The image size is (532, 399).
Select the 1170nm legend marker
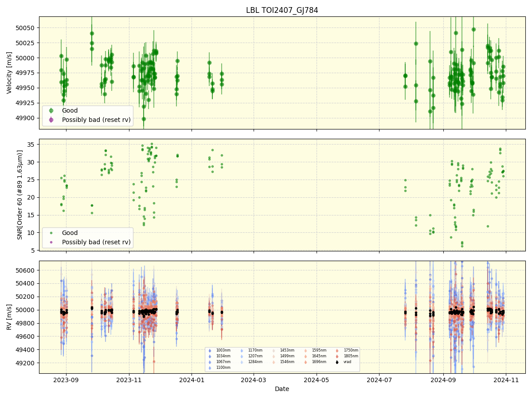242,350
